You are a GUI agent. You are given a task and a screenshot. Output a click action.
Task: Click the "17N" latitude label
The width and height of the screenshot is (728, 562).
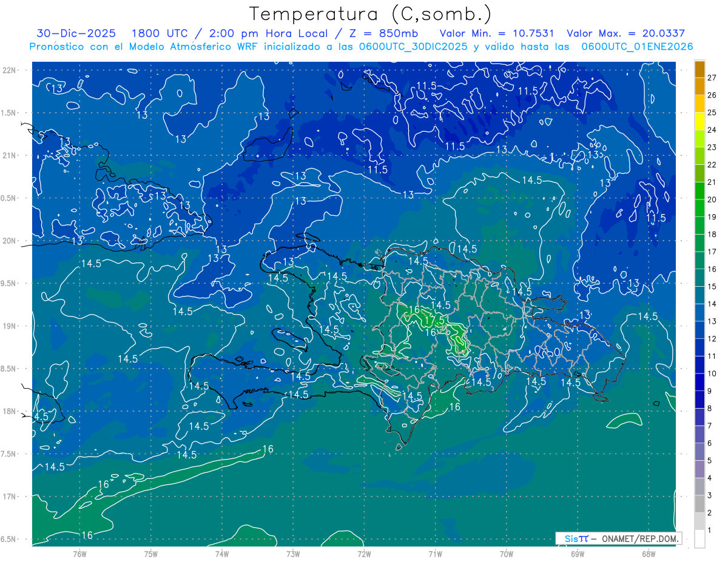(10, 497)
